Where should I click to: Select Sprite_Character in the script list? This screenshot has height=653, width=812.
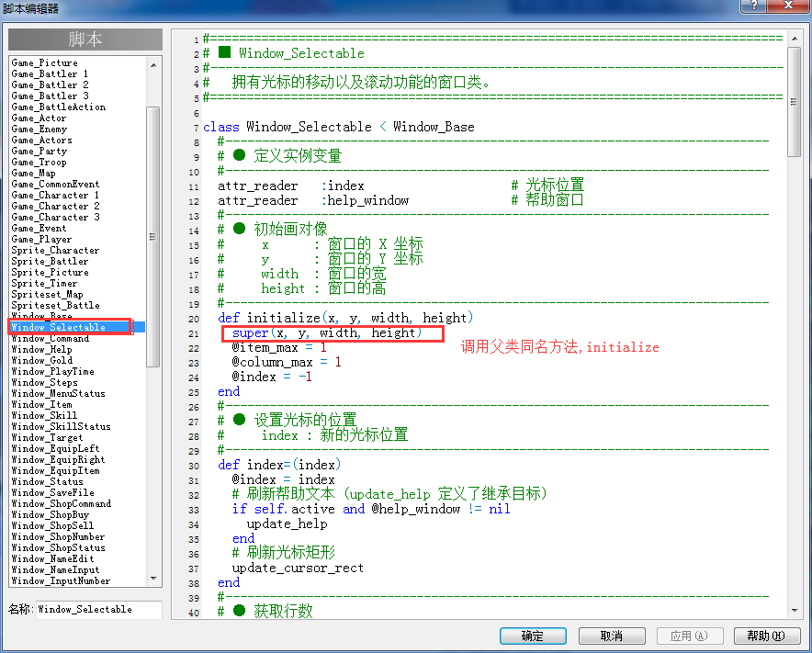click(55, 250)
